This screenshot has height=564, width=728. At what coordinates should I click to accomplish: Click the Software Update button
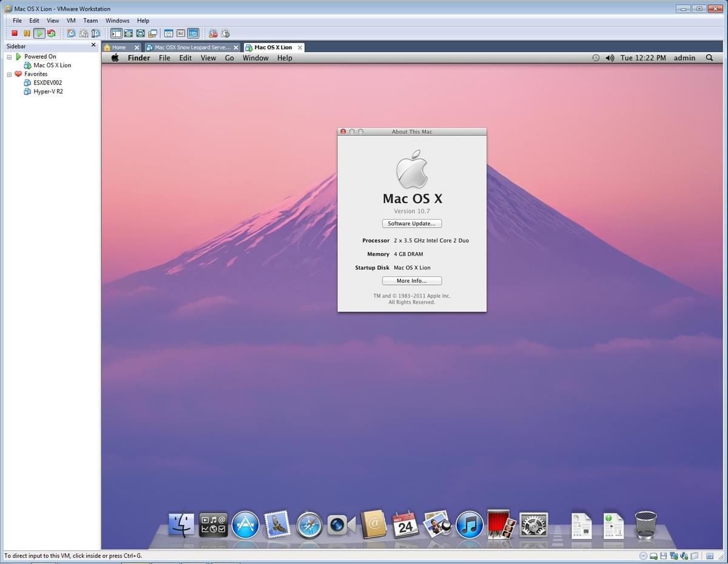tap(412, 223)
